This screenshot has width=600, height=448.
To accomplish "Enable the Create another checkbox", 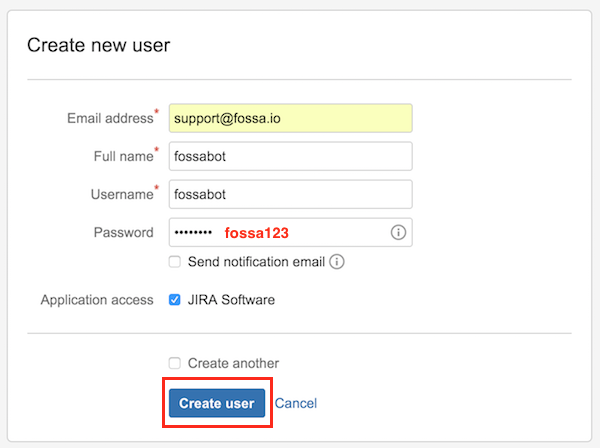I will (175, 363).
